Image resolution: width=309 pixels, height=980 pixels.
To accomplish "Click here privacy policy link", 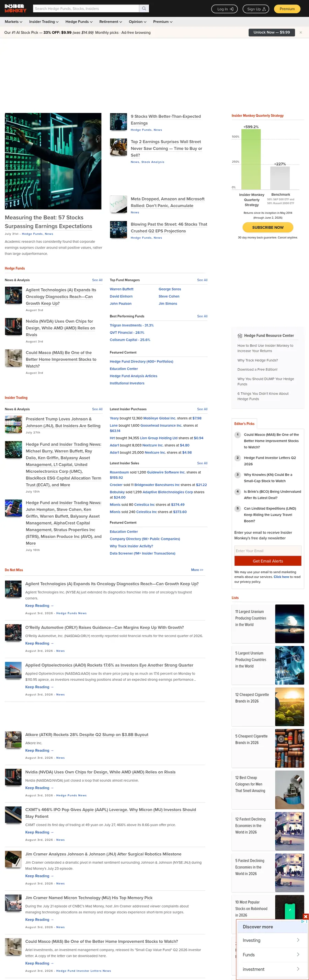I will (281, 577).
